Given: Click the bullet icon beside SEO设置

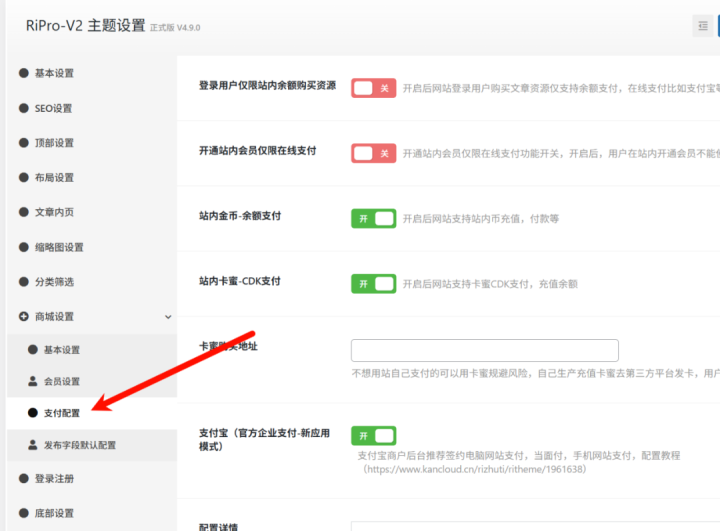Looking at the screenshot, I should tap(24, 108).
